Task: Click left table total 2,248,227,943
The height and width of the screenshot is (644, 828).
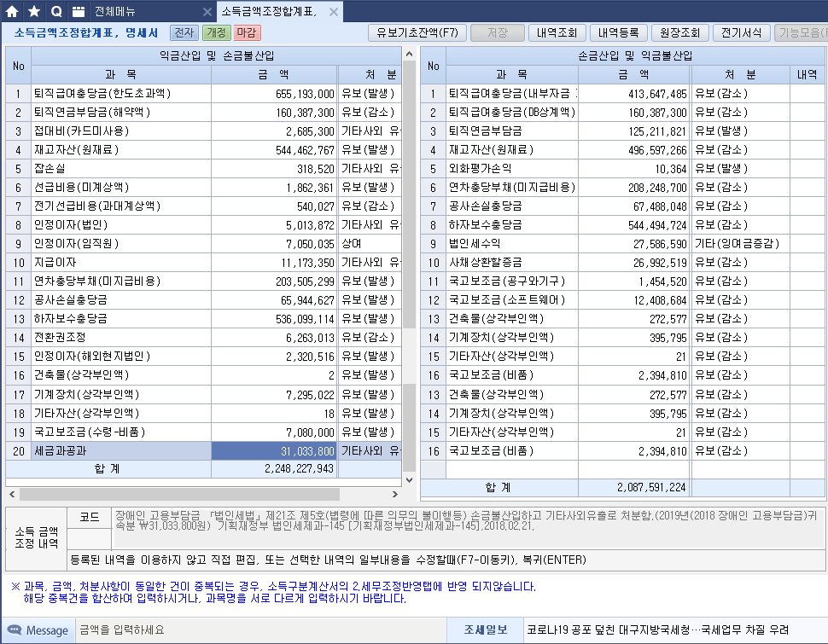Action: click(x=274, y=469)
